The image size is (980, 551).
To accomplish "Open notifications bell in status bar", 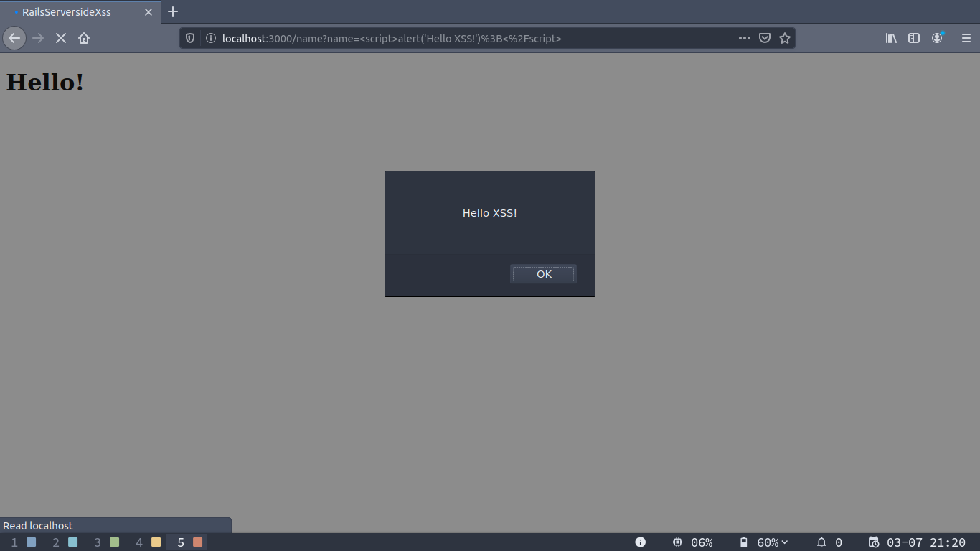I will [821, 542].
